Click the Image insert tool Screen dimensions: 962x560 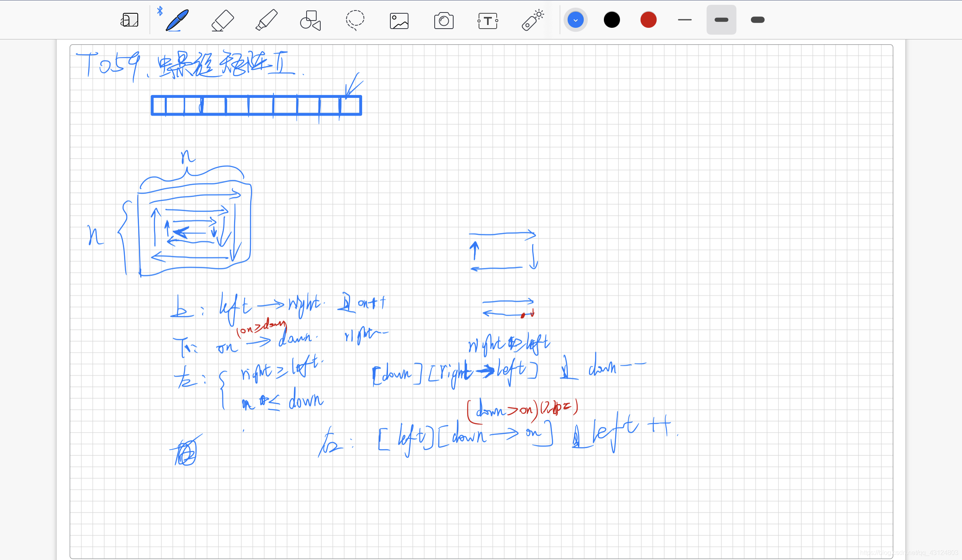pyautogui.click(x=399, y=21)
